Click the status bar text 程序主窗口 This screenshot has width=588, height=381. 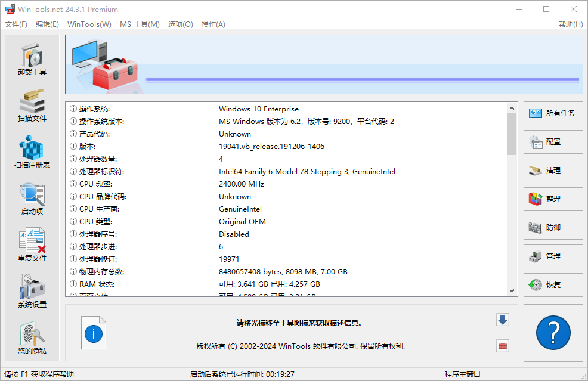pyautogui.click(x=462, y=374)
